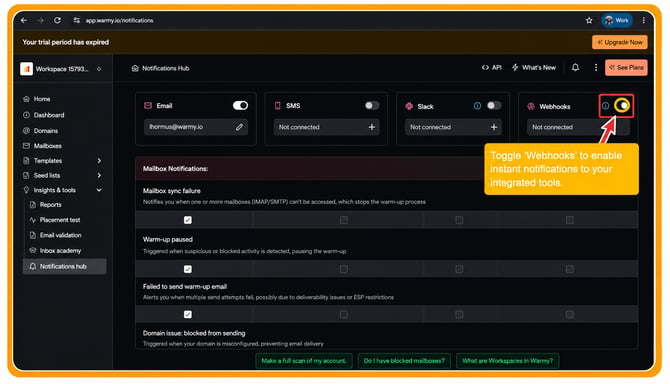Open the header vertical dots menu
Viewport: 670px width, 384px height.
(x=596, y=67)
